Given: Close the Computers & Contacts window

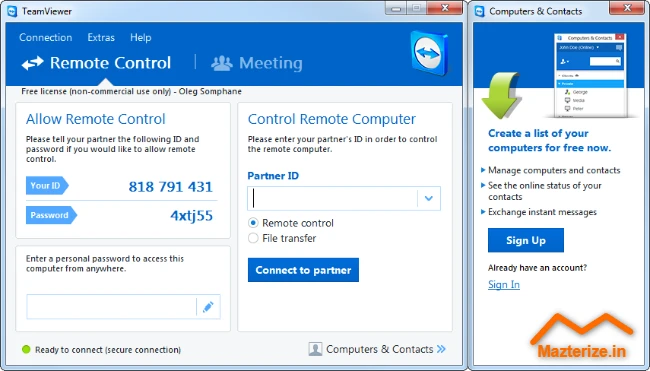Looking at the screenshot, I should 627,8.
